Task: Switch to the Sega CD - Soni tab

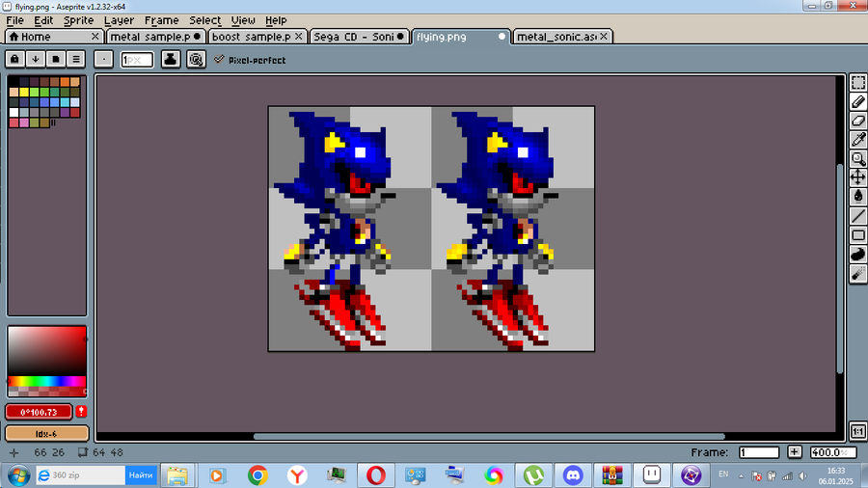Action: click(359, 37)
